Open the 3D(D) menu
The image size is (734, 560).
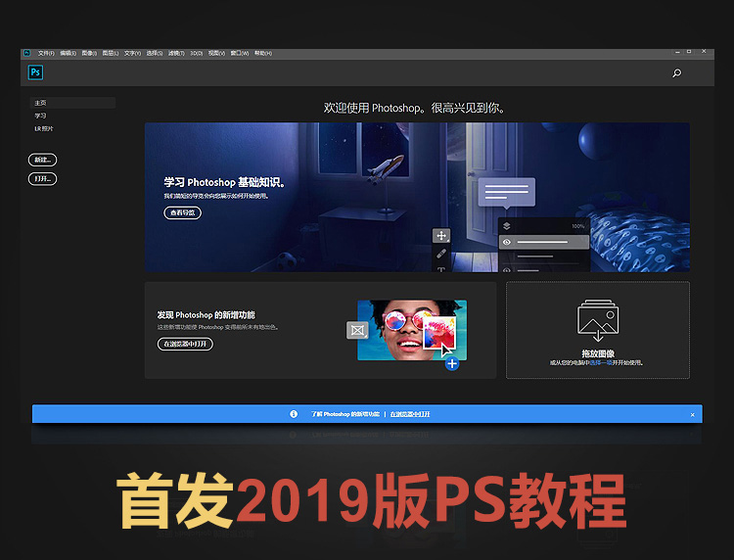click(x=196, y=54)
